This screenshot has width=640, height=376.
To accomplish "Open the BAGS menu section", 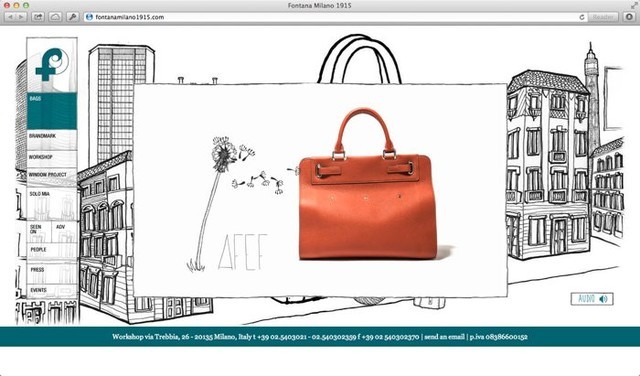I will click(x=52, y=111).
